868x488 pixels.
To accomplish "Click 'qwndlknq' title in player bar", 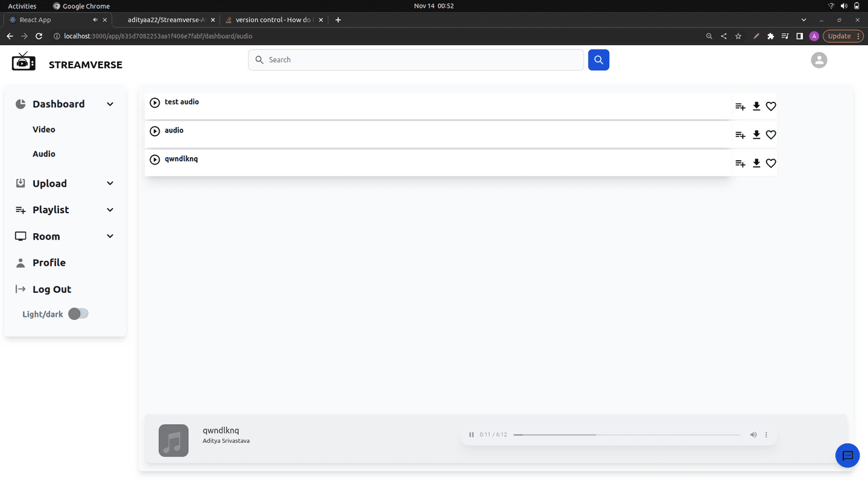I will 221,430.
